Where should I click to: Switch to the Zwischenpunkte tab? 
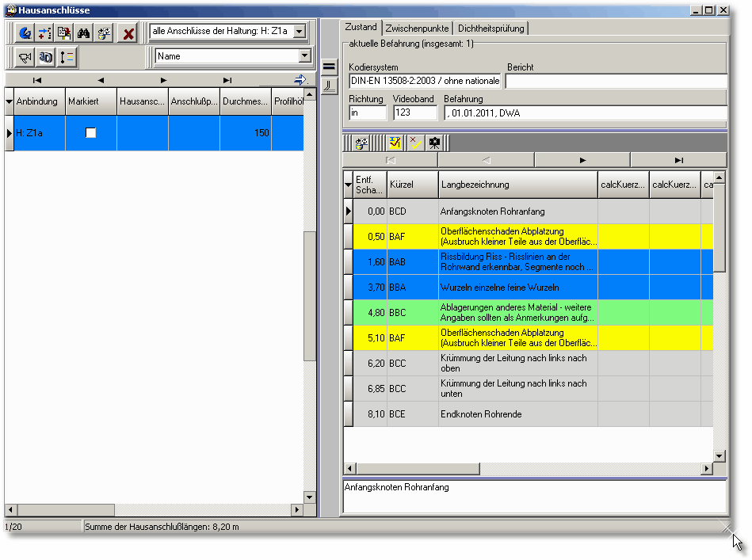[x=417, y=29]
